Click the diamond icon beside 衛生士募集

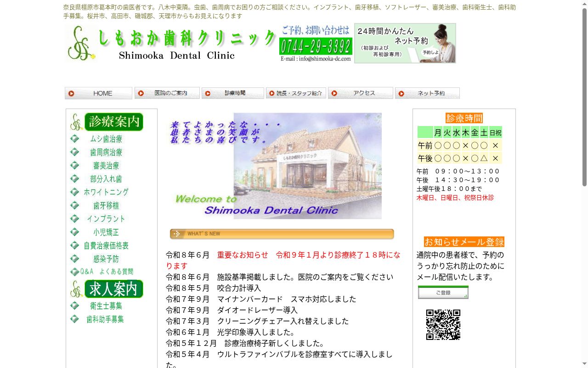(74, 305)
